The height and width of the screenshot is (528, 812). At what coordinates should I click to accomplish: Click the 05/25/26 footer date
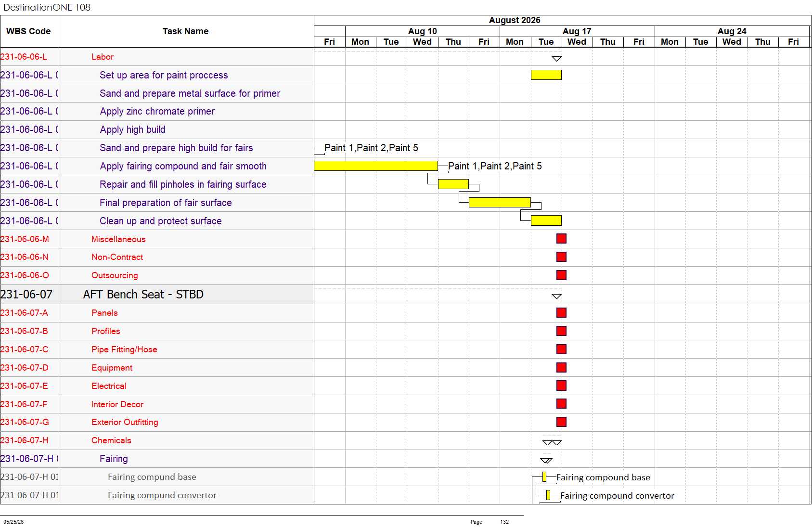pyautogui.click(x=13, y=522)
